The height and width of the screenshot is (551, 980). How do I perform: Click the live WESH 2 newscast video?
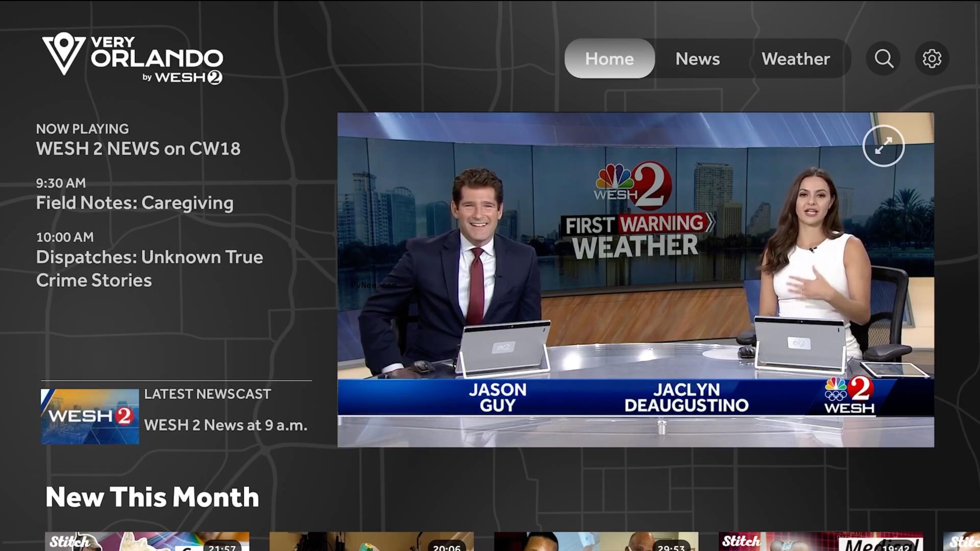635,280
